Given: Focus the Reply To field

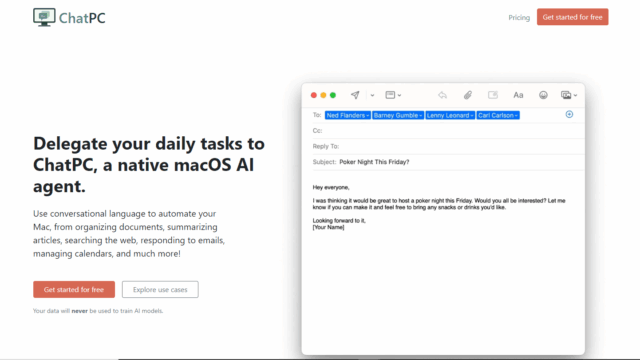Looking at the screenshot, I should [x=448, y=146].
